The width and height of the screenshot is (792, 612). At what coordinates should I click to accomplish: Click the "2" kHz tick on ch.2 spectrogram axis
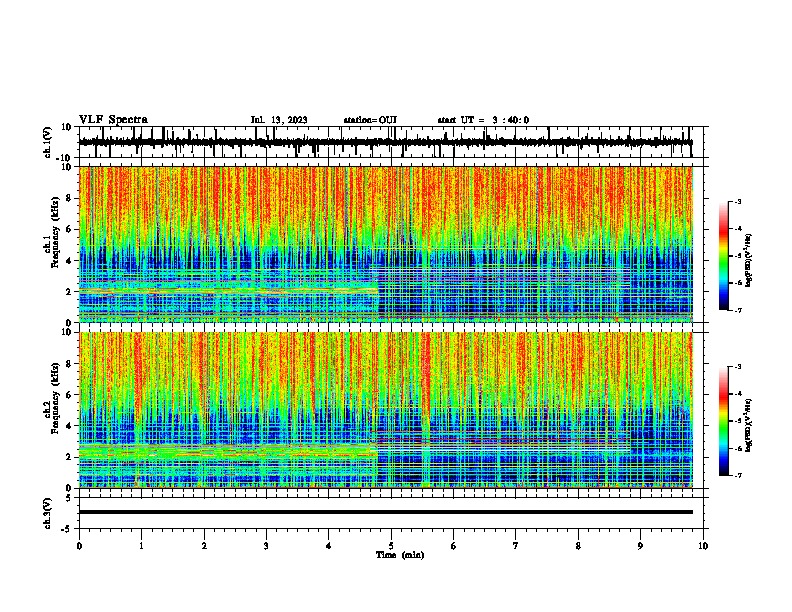click(x=69, y=457)
